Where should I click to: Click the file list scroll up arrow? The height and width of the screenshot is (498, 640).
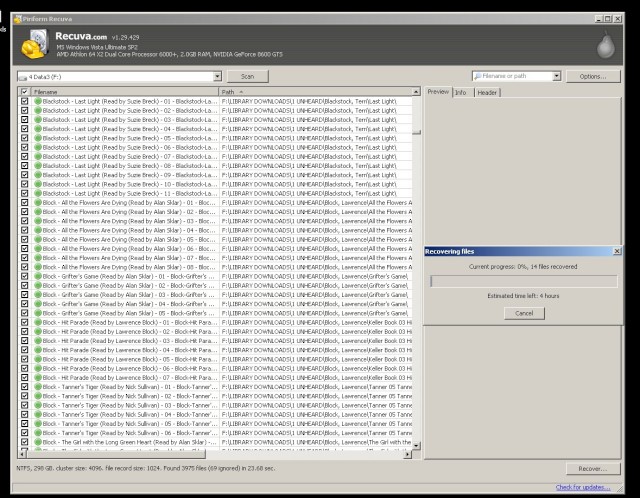pyautogui.click(x=416, y=92)
